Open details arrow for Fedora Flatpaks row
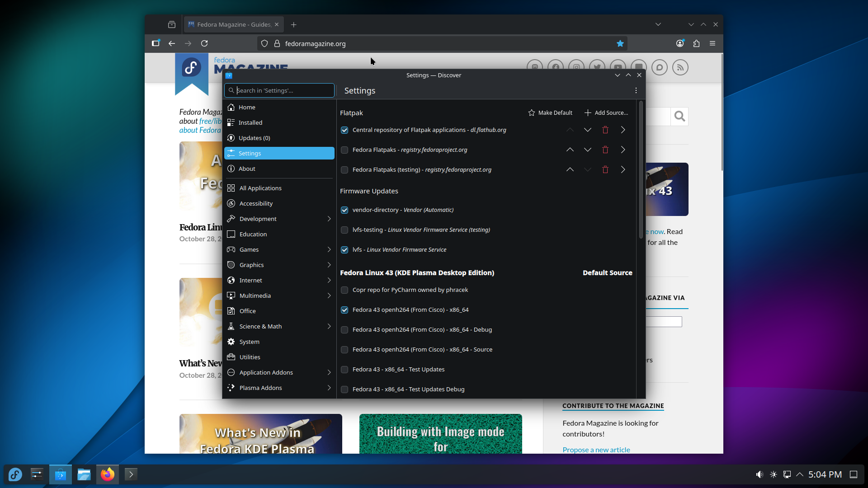The height and width of the screenshot is (488, 868). (x=623, y=150)
